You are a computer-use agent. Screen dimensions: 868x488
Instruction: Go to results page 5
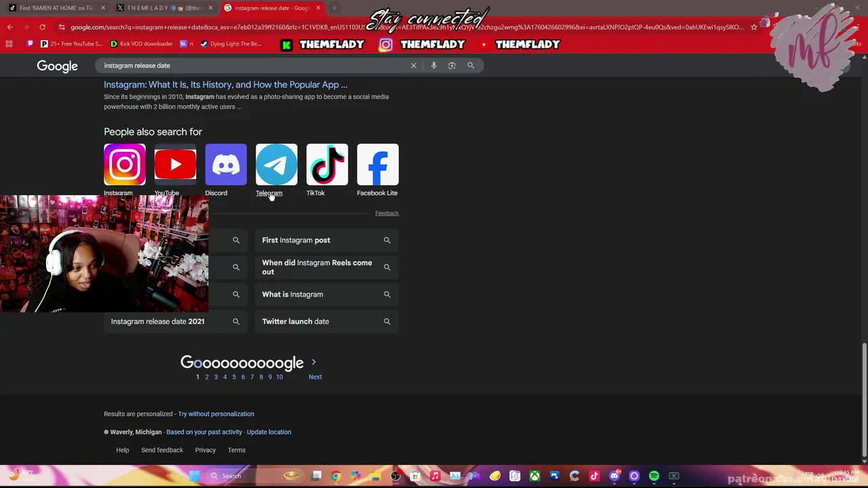tap(234, 377)
